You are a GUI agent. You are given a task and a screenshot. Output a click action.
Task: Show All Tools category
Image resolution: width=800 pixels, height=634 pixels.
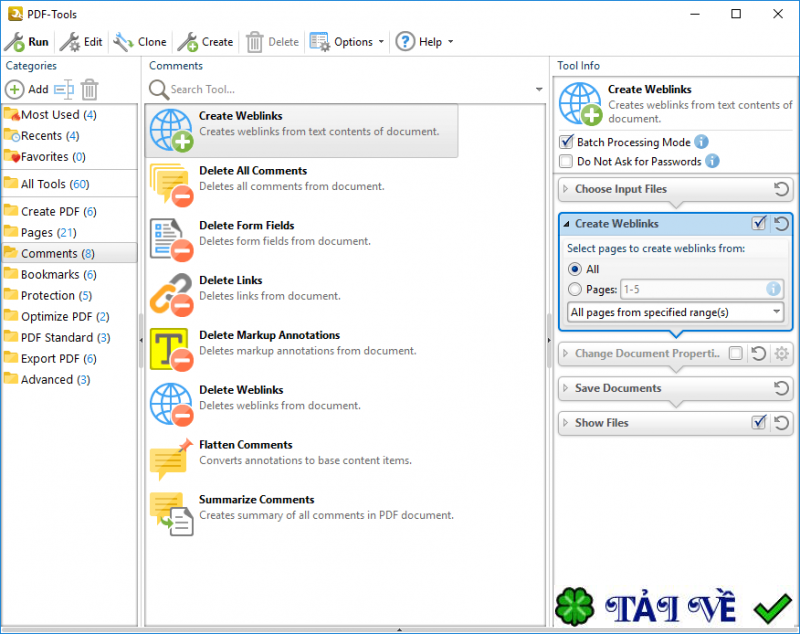[x=69, y=184]
